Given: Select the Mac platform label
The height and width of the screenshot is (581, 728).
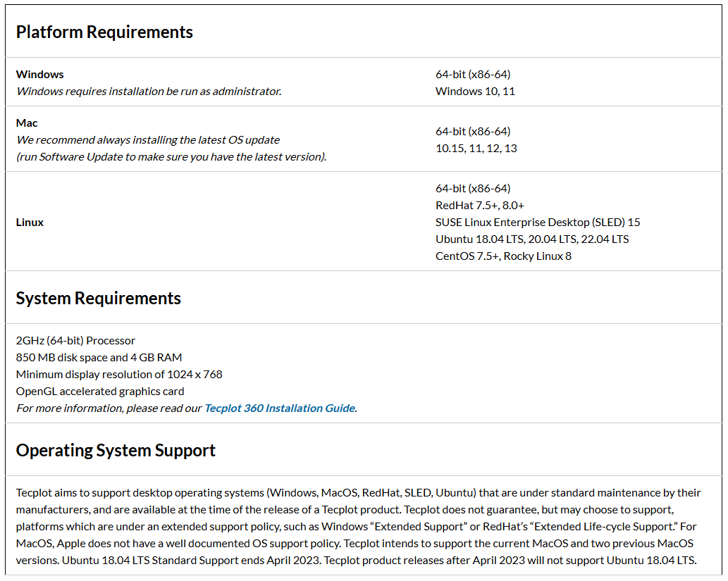Looking at the screenshot, I should click(x=27, y=123).
